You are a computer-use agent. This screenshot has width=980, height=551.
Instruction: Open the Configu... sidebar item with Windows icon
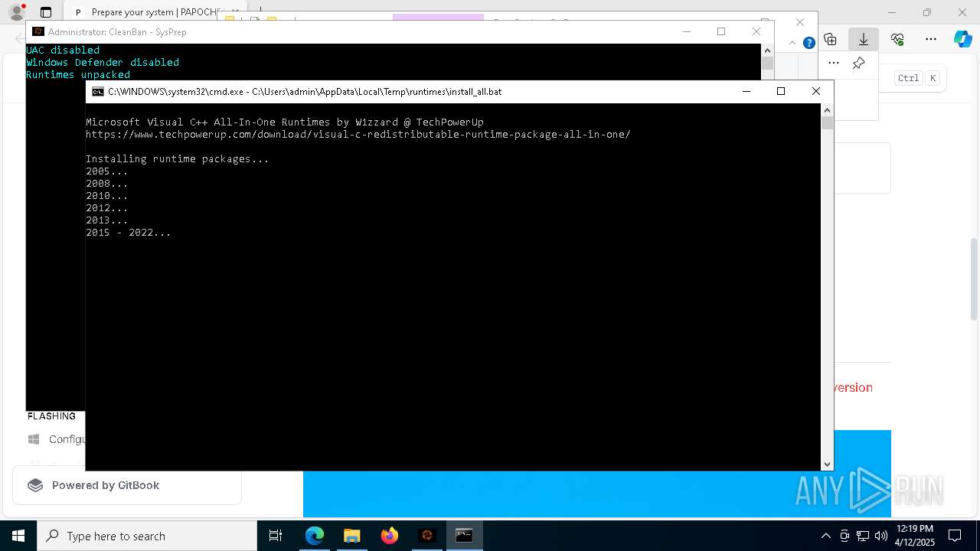[56, 439]
